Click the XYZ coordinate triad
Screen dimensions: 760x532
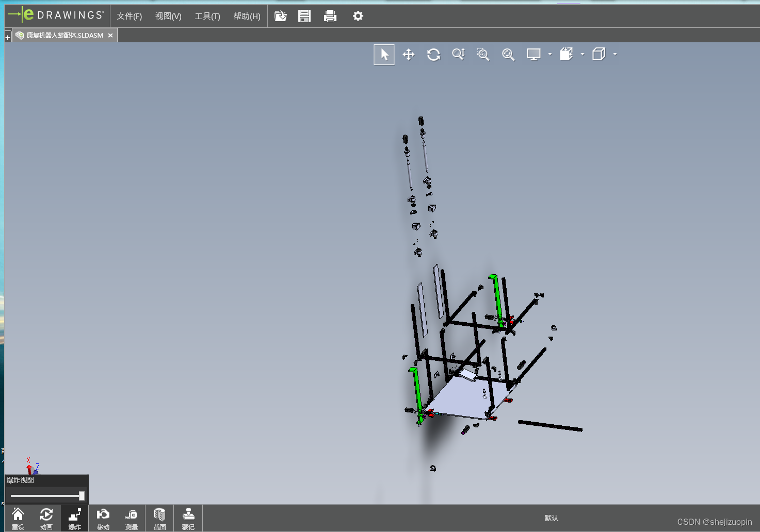32,466
